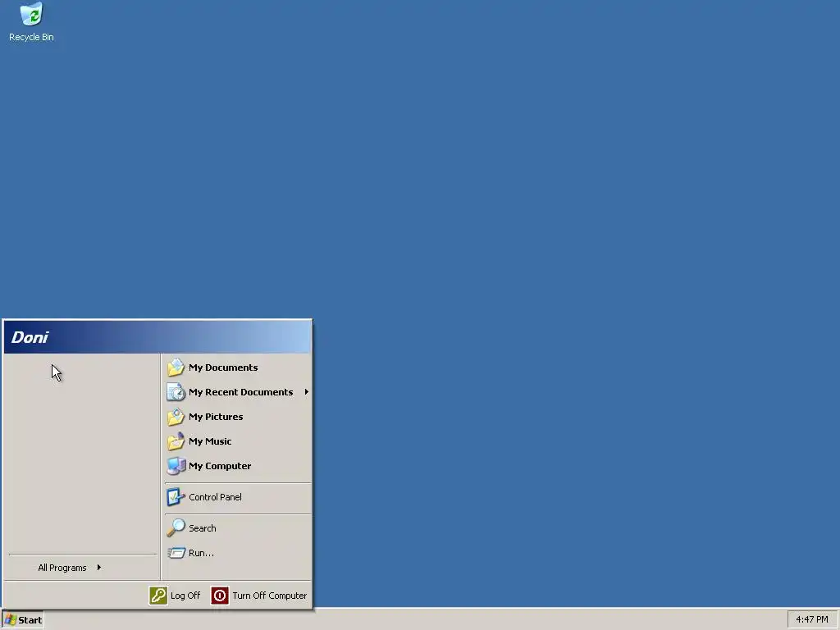Click the Control Panel icon
Viewport: 840px width, 630px height.
(176, 497)
